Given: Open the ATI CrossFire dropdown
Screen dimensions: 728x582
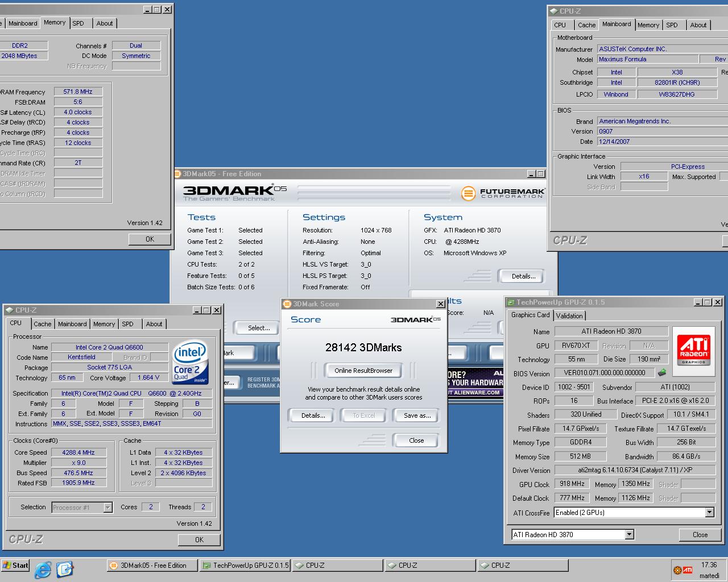Looking at the screenshot, I should pyautogui.click(x=709, y=513).
